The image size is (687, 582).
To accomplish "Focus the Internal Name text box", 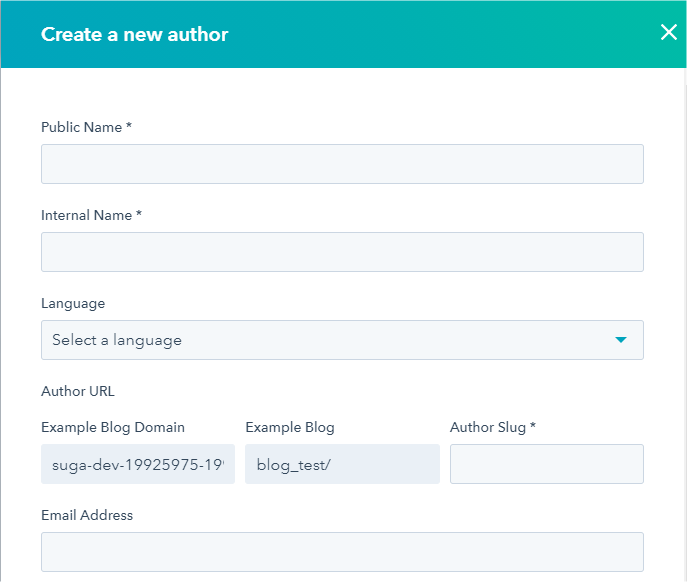I will click(x=342, y=252).
